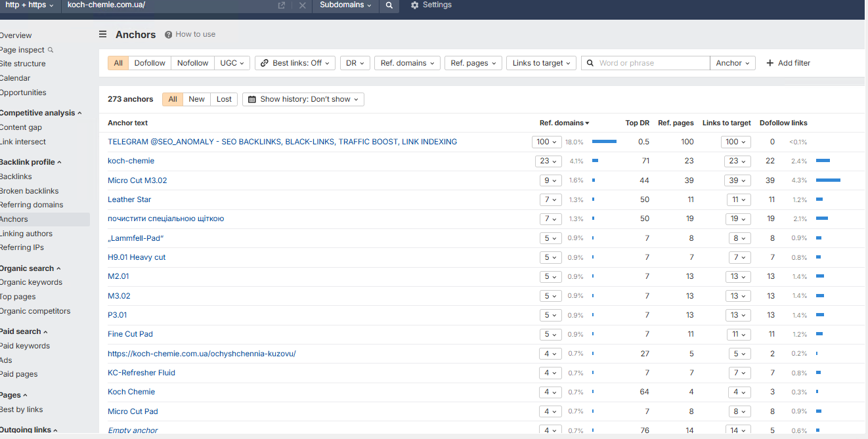Click the Page inspect magnifier icon
Viewport: 868px width, 439px height.
coord(51,50)
